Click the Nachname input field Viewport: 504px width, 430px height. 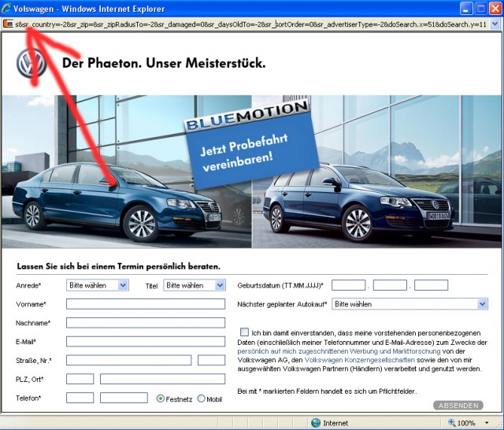146,323
